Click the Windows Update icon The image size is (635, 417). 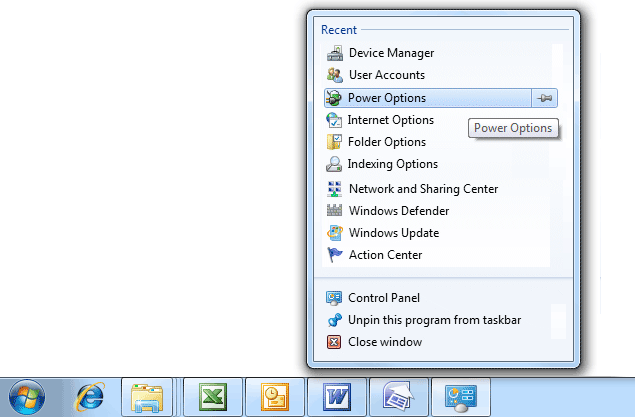point(335,233)
